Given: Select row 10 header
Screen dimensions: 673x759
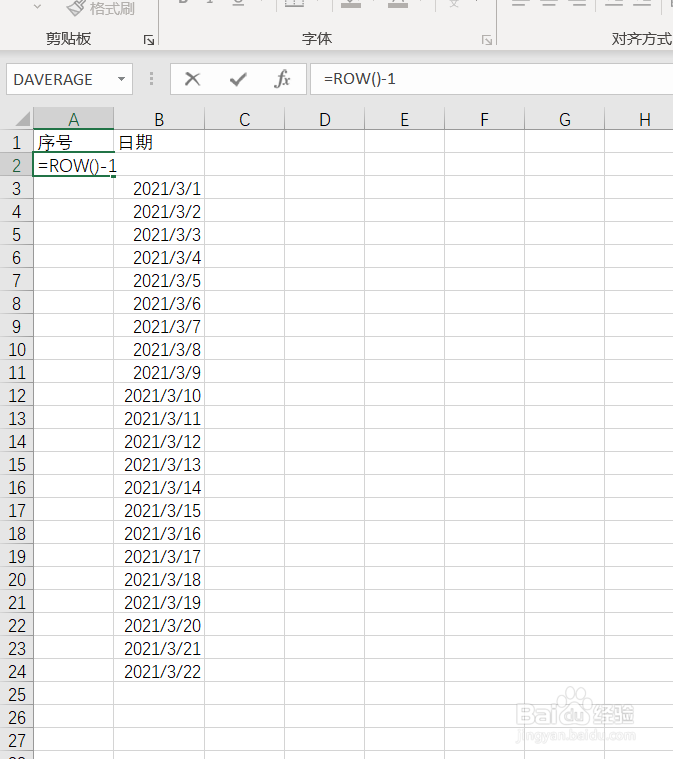Looking at the screenshot, I should (16, 349).
